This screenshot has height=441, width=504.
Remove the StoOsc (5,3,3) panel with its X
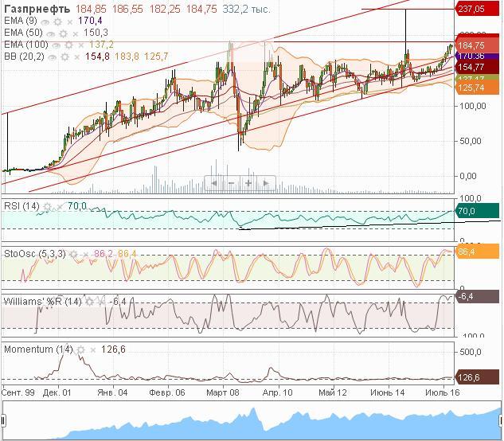[85, 255]
